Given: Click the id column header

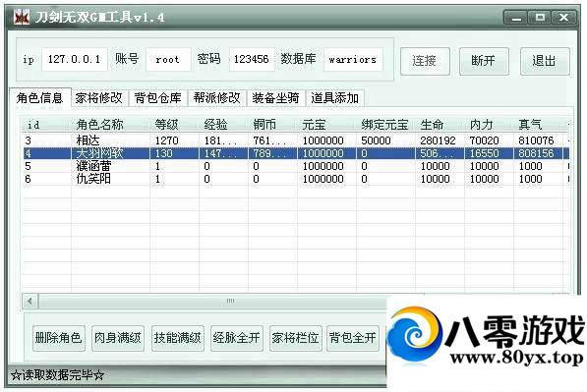Looking at the screenshot, I should click(x=47, y=125).
